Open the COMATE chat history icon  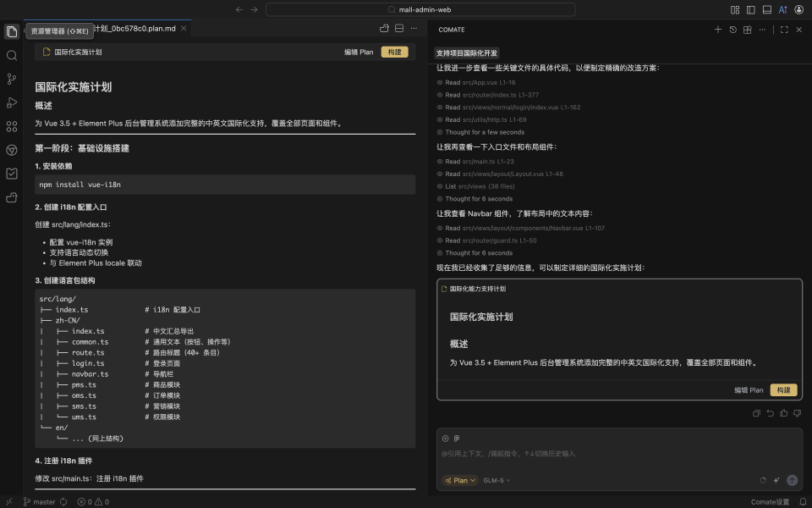point(732,30)
